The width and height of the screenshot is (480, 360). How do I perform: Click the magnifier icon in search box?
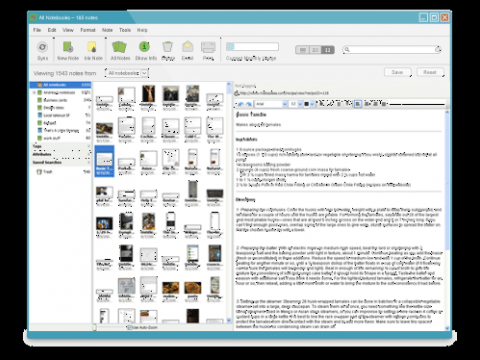click(347, 50)
